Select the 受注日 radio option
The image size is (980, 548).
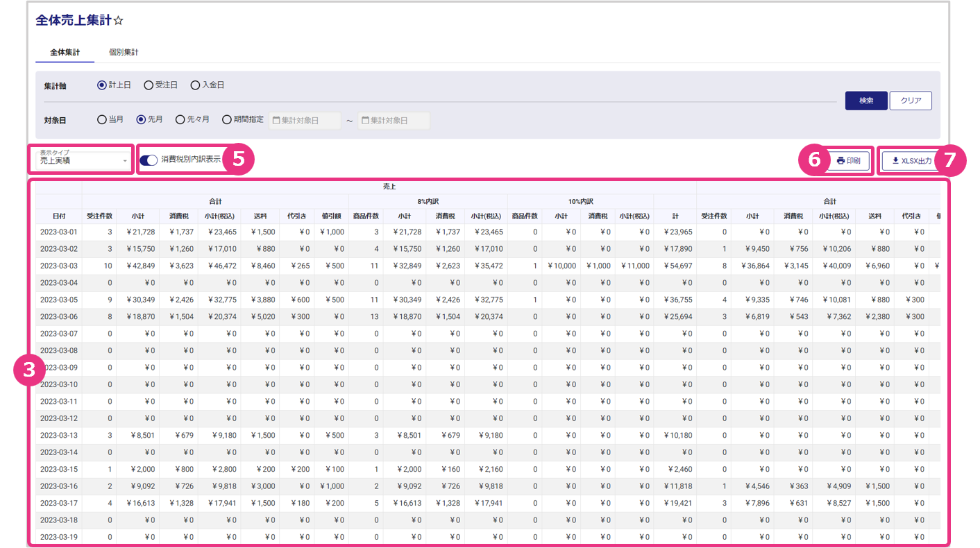(149, 85)
